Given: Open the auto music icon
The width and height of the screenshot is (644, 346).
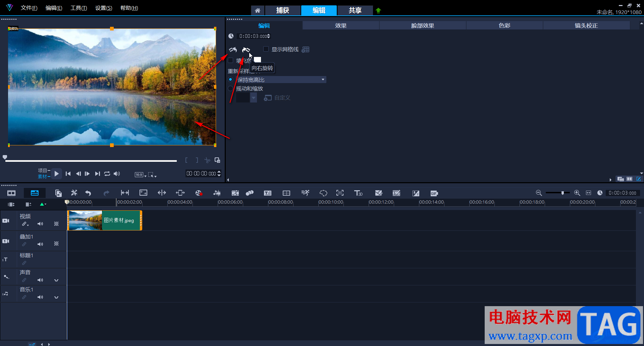Looking at the screenshot, I should [x=235, y=193].
